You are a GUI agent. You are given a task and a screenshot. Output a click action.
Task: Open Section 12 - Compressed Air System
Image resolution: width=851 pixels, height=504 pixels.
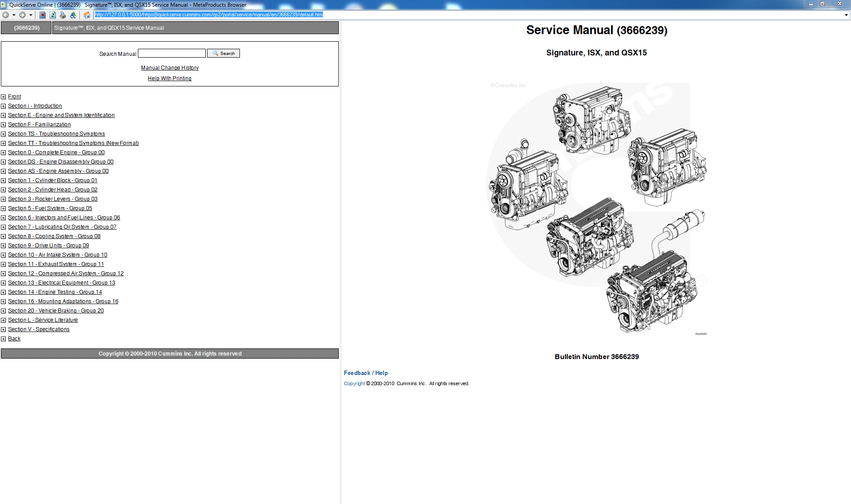pyautogui.click(x=66, y=273)
